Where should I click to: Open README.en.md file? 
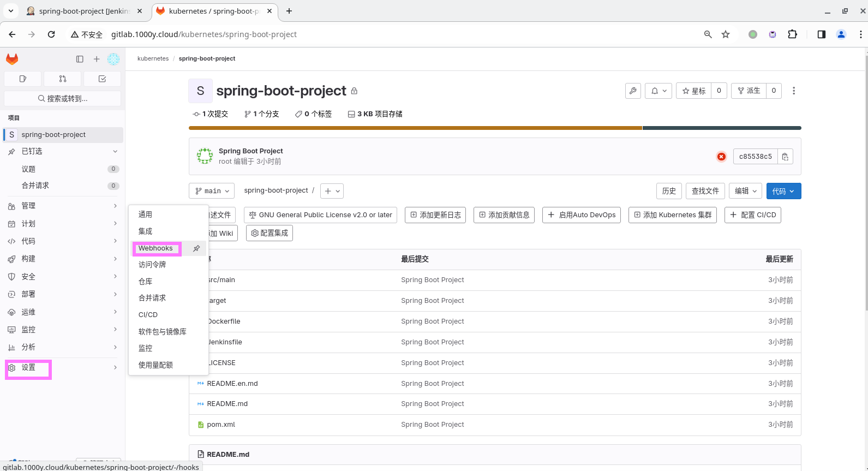point(232,384)
